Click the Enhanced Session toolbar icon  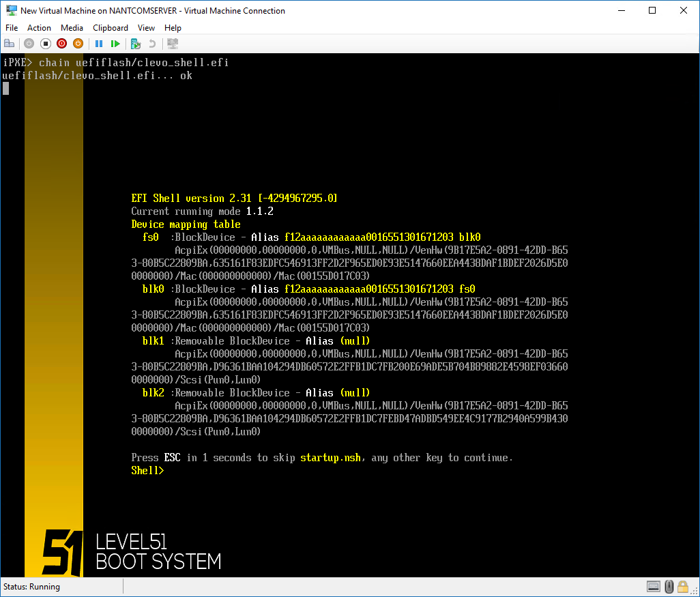173,44
